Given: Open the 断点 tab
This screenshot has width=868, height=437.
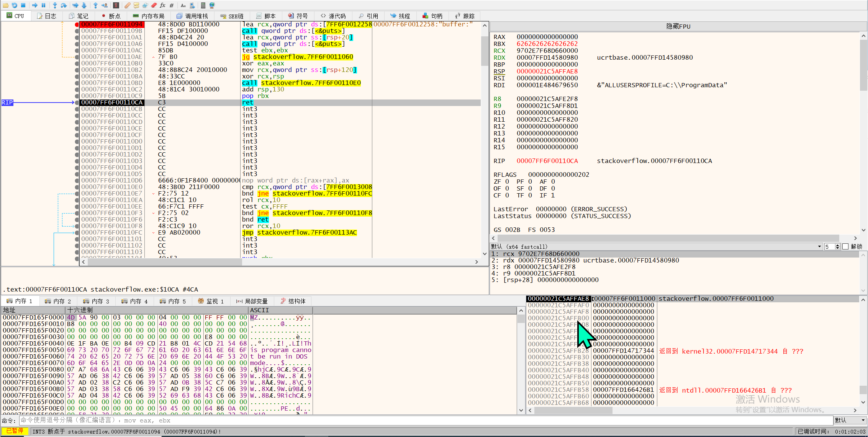Looking at the screenshot, I should (111, 16).
